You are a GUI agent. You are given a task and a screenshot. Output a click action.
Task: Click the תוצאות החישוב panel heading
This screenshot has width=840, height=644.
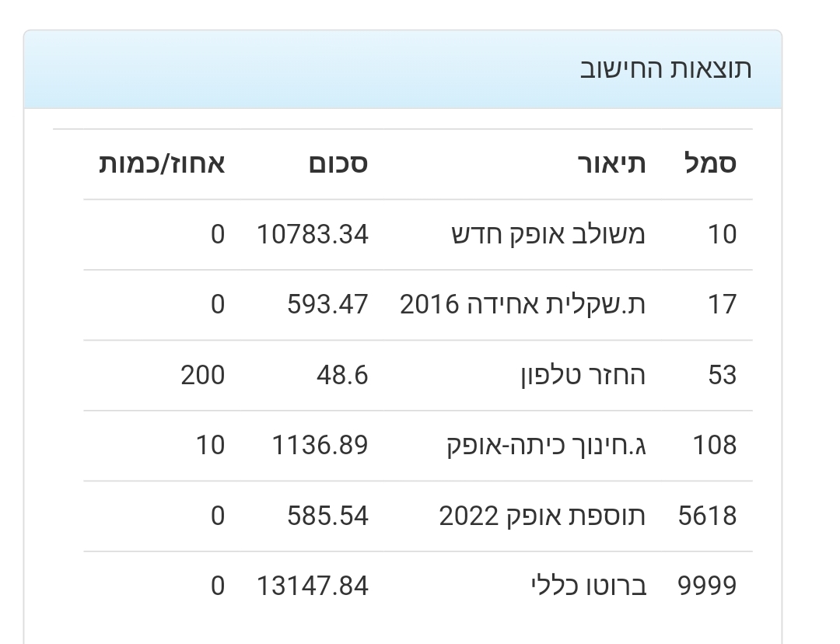(x=666, y=68)
